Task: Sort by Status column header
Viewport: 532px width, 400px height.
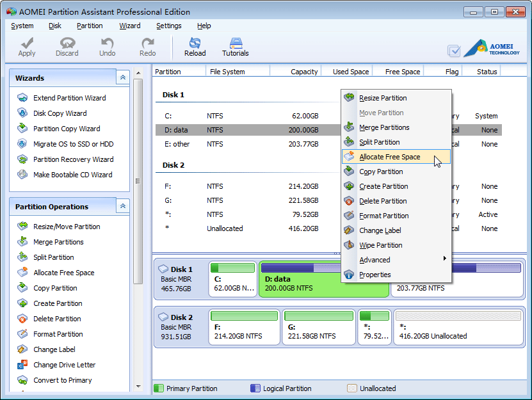Action: (x=482, y=72)
